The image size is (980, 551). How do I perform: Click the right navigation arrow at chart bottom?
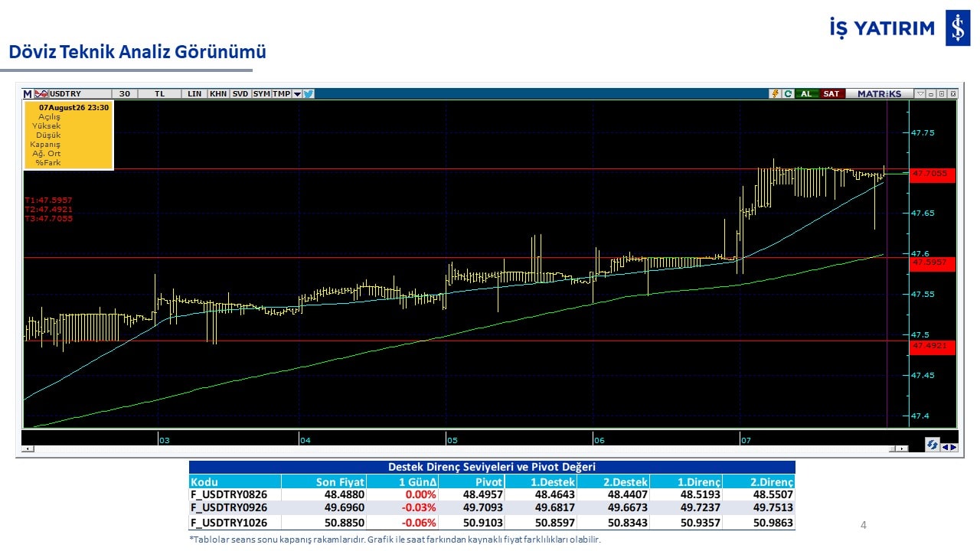[954, 448]
